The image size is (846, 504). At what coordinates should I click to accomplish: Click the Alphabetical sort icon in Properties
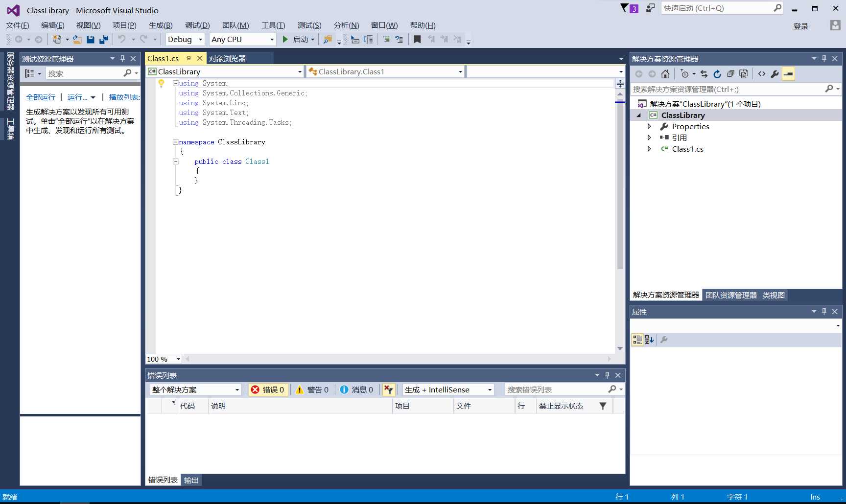649,340
